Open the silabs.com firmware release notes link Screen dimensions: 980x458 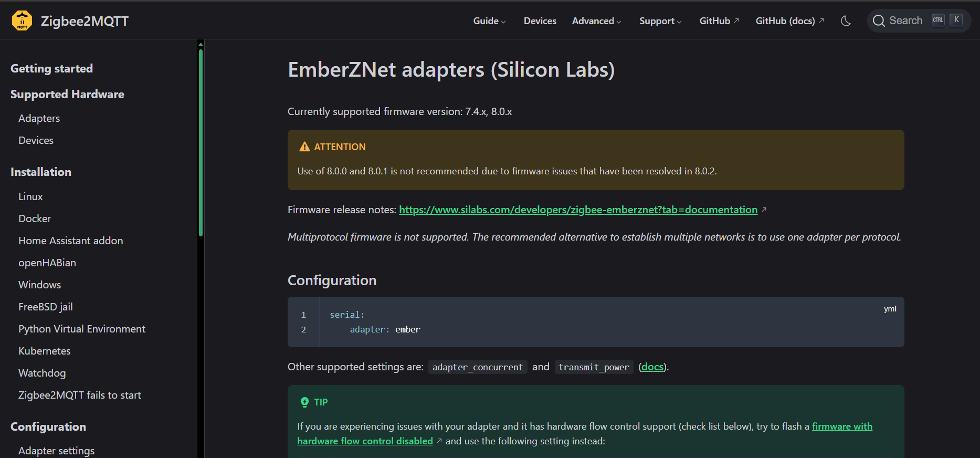click(578, 210)
